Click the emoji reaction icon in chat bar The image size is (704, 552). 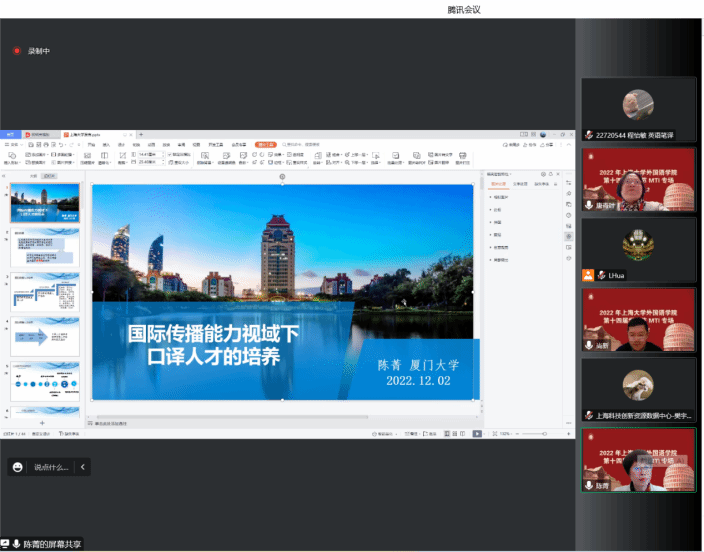(17, 467)
